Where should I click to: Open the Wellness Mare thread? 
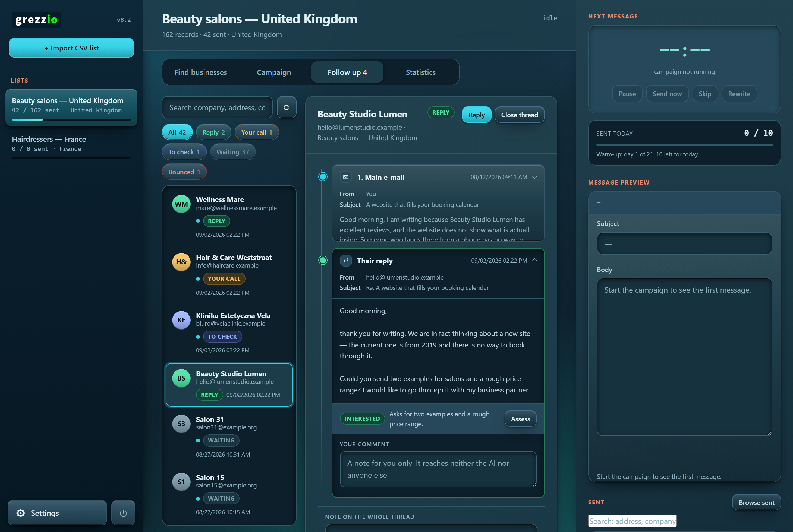[x=229, y=217]
